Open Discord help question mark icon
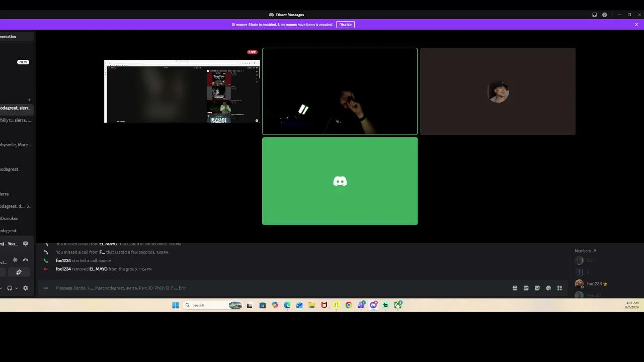Viewport: 644px width, 362px height. point(604,15)
